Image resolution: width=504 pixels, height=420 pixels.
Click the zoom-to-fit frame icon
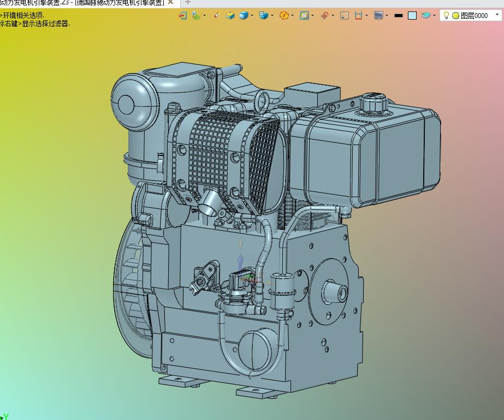(x=304, y=16)
